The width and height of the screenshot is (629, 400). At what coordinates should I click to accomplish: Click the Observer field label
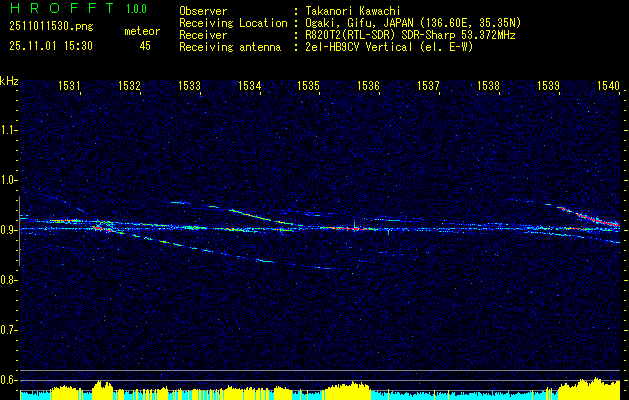click(203, 11)
